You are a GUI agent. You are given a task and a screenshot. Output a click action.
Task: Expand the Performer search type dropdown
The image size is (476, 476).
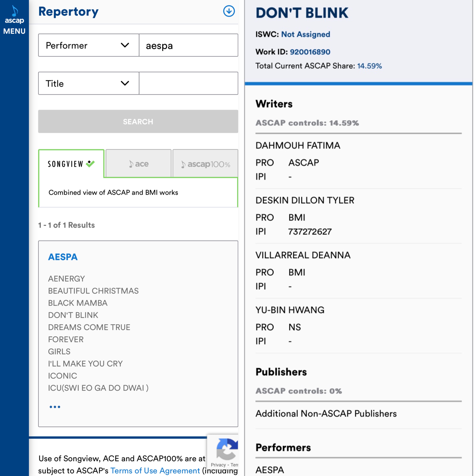[88, 45]
